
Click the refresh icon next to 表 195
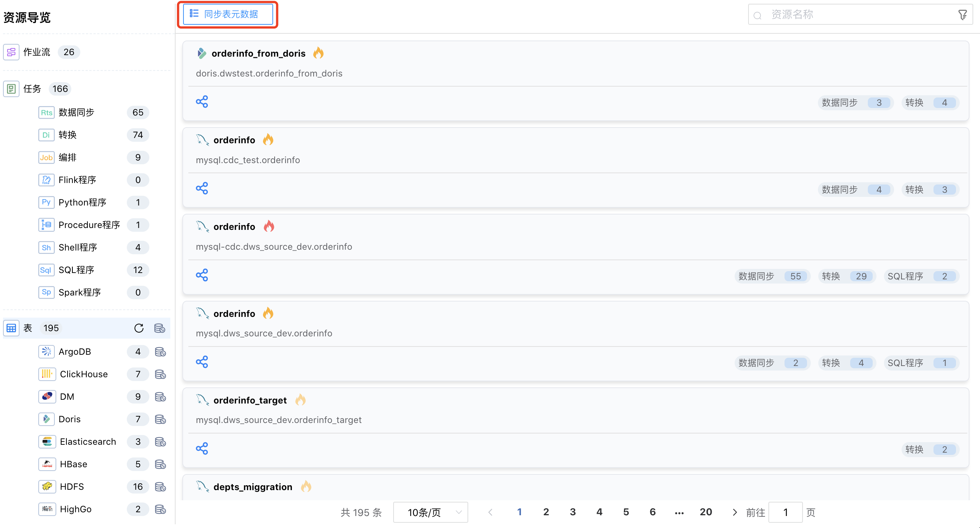(x=139, y=328)
